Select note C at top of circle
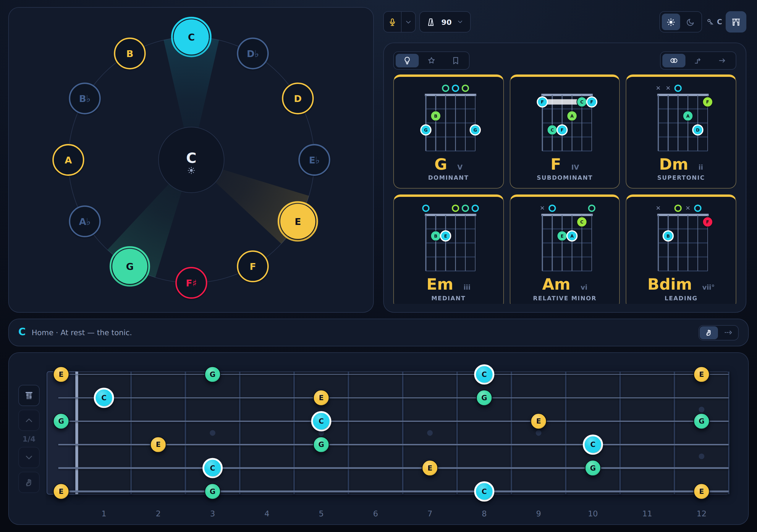Image resolution: width=757 pixels, height=532 pixels. 191,37
